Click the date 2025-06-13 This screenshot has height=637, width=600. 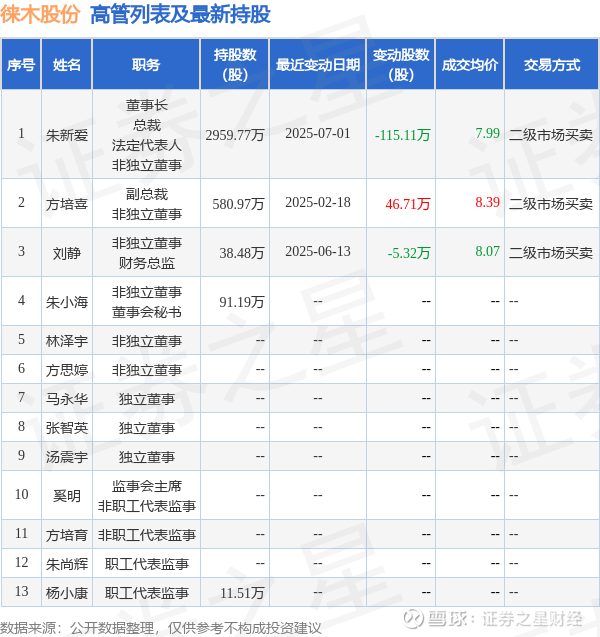[318, 251]
